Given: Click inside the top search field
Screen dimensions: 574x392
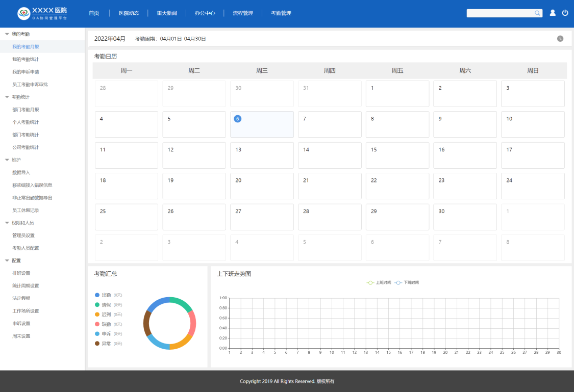Looking at the screenshot, I should click(x=500, y=13).
